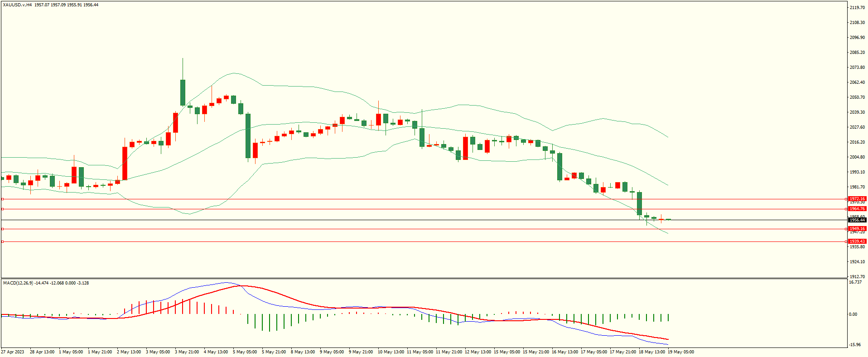The image size is (868, 357).
Task: Click the 5 May 21:00 time label
Action: coord(274,352)
